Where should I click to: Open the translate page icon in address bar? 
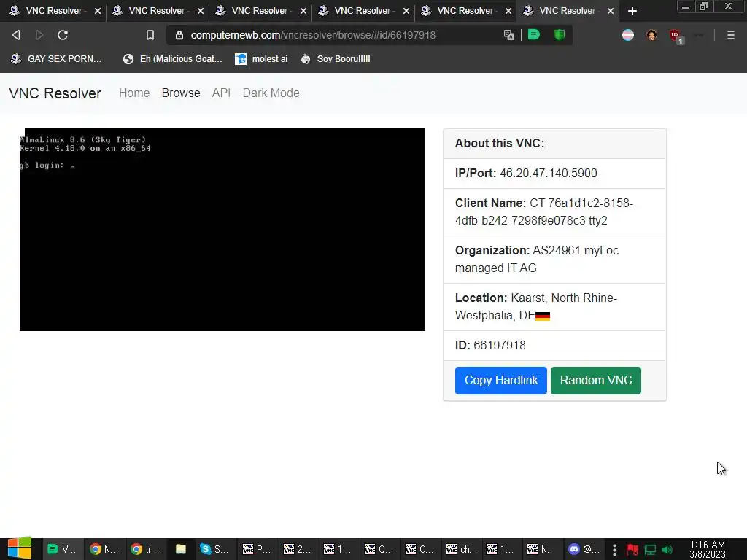[508, 35]
